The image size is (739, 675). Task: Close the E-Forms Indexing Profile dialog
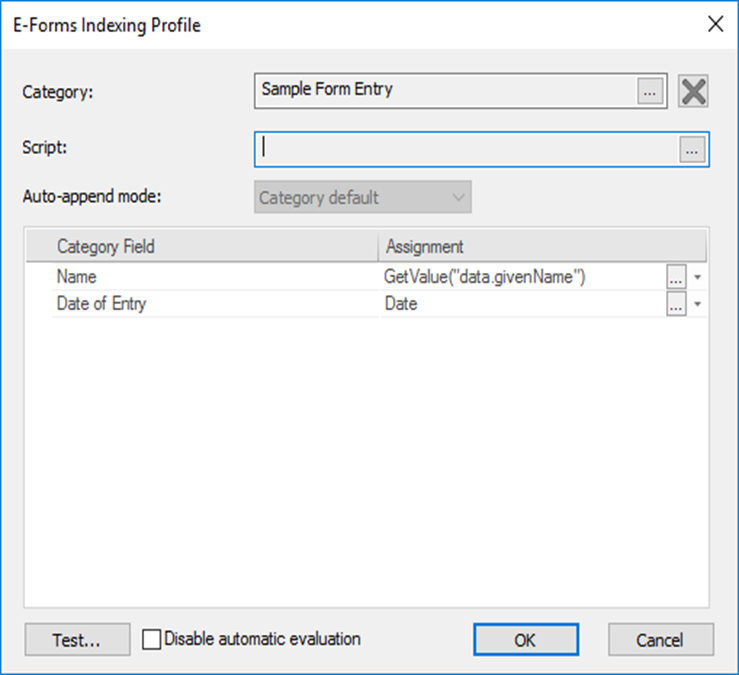coord(715,25)
